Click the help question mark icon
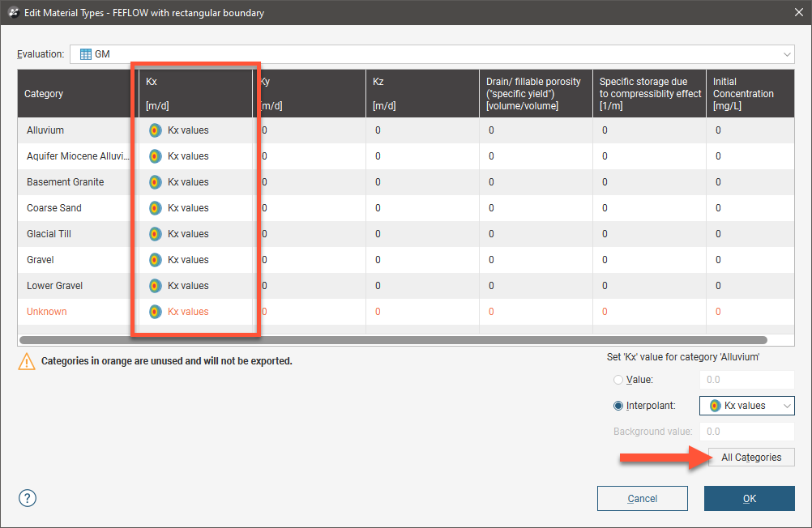Viewport: 812px width, 528px height. (28, 498)
